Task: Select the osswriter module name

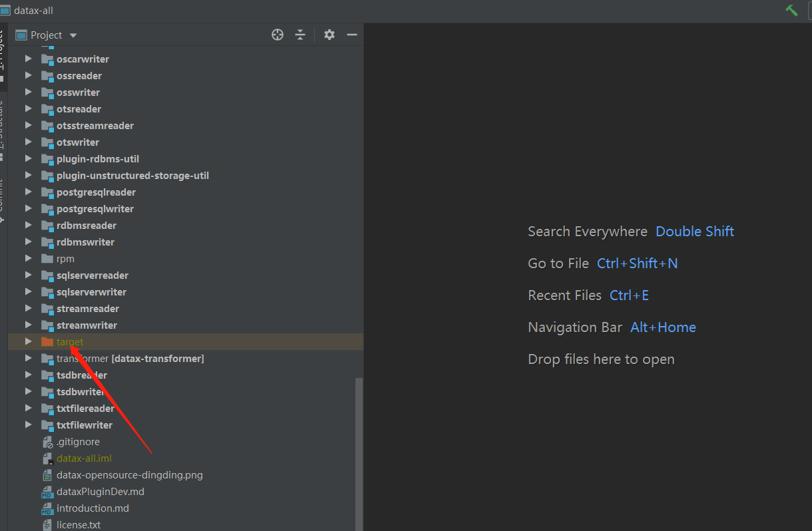Action: click(x=79, y=92)
